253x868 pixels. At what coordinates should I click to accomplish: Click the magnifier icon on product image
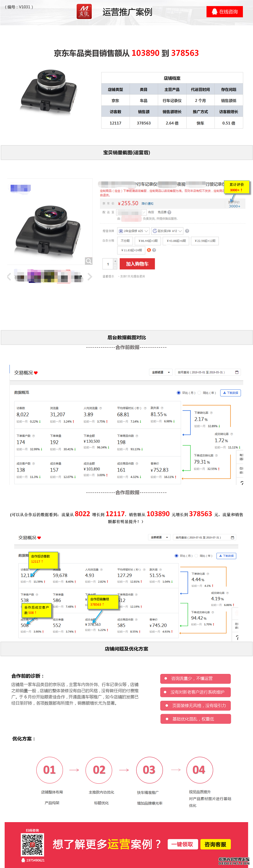point(89,261)
